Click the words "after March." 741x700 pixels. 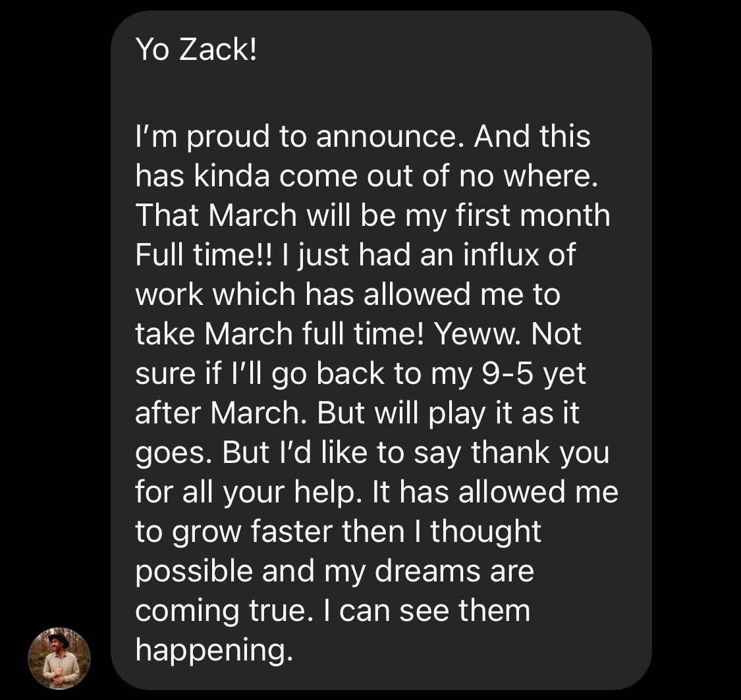[222, 414]
